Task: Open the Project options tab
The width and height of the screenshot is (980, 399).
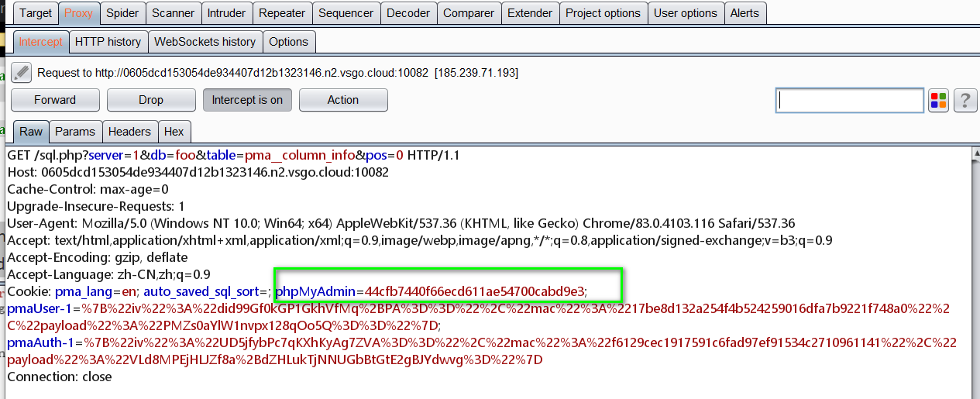Action: 603,13
